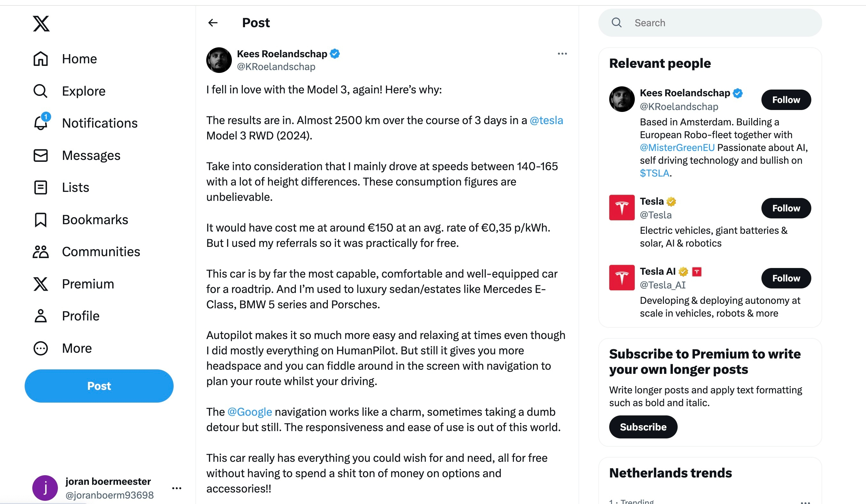Follow Kees Roelandschap
Image resolution: width=866 pixels, height=504 pixels.
pyautogui.click(x=786, y=100)
